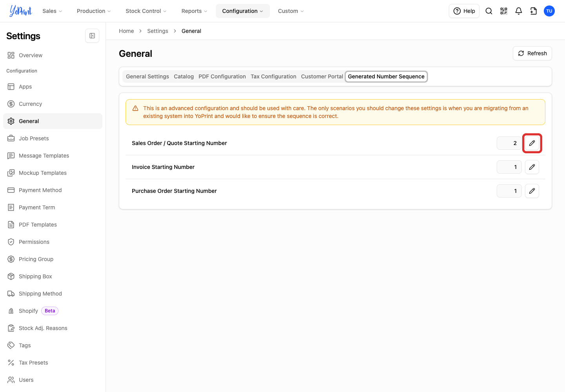This screenshot has width=565, height=392.
Task: Open Job Presets settings
Action: click(x=53, y=138)
